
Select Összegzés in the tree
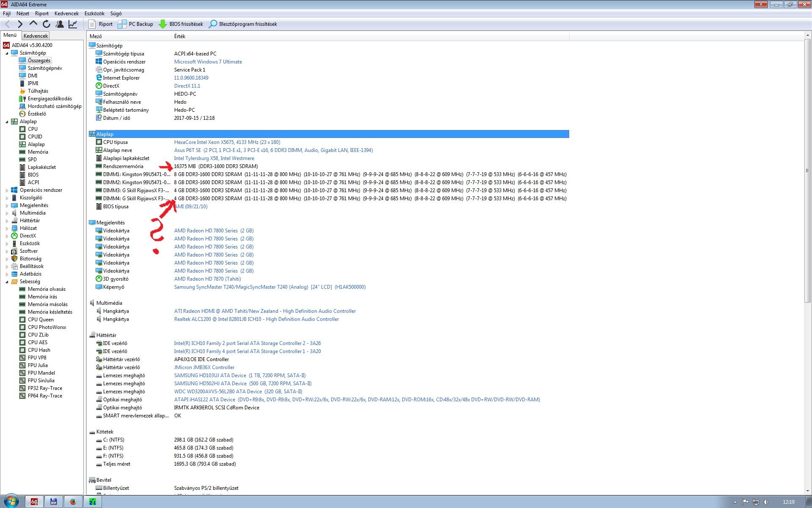[x=39, y=61]
